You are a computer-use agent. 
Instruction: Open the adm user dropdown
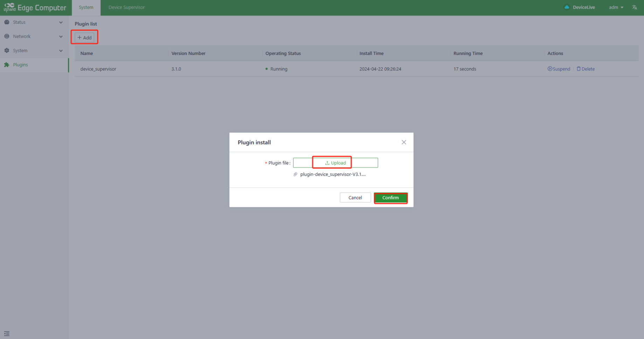pos(616,7)
